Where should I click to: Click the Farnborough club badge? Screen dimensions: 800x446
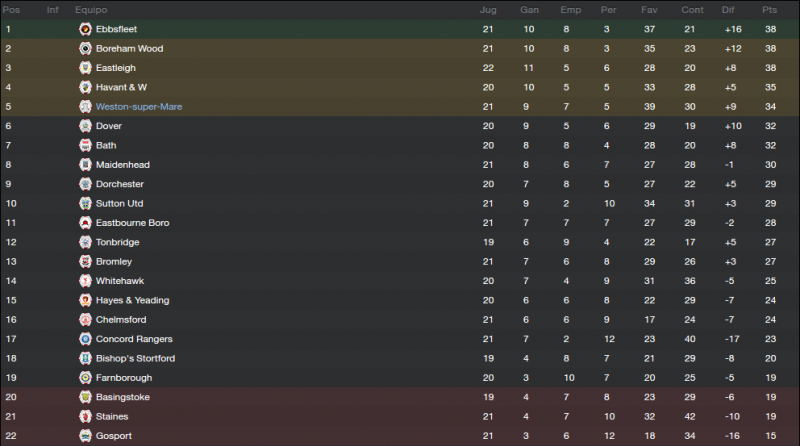tap(85, 378)
